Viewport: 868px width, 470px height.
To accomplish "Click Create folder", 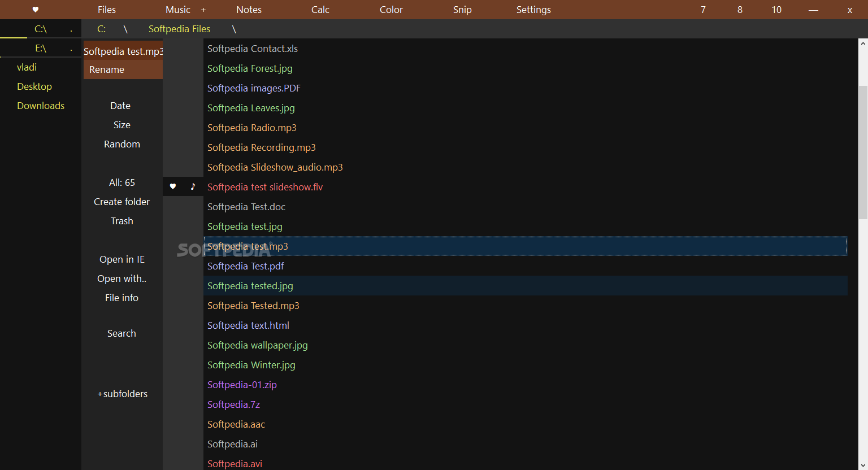I will pos(122,202).
